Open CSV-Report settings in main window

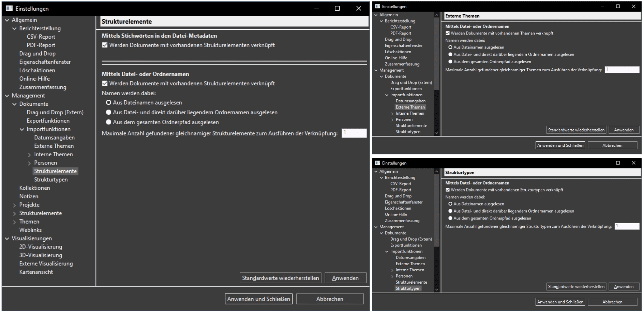click(41, 37)
